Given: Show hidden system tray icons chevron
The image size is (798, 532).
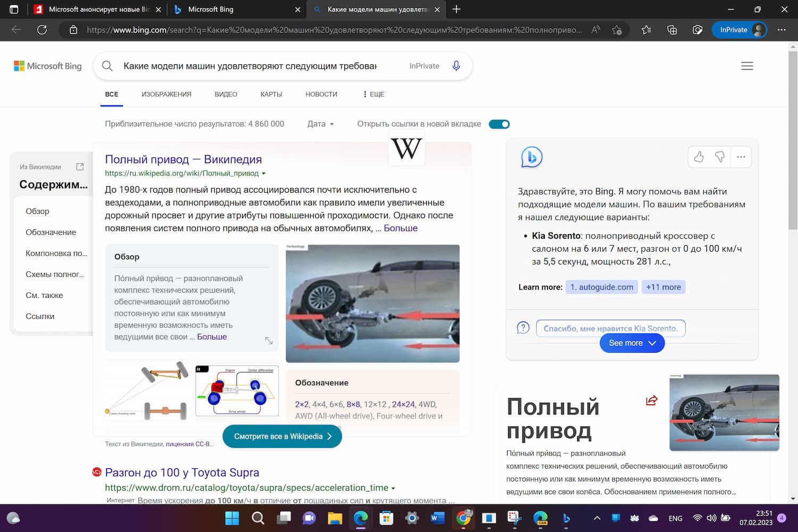Looking at the screenshot, I should pyautogui.click(x=597, y=518).
